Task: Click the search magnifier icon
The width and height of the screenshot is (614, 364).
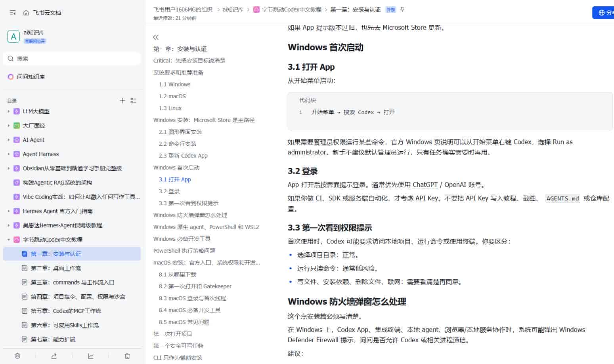Action: 11,59
